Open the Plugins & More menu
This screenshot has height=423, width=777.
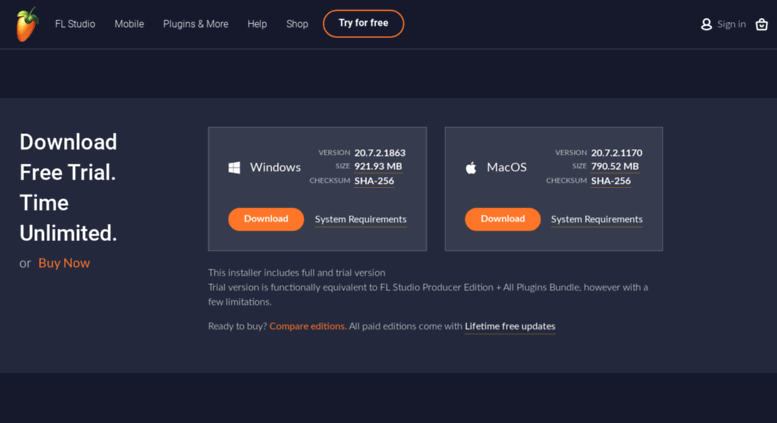click(195, 24)
